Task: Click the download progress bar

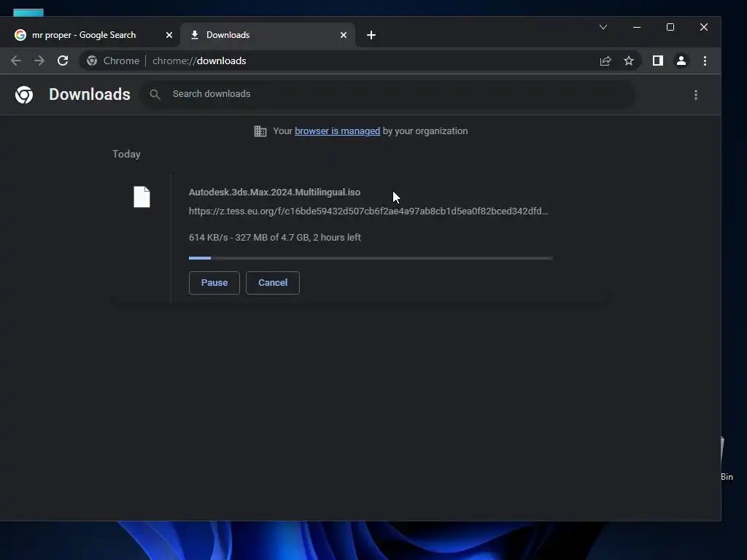Action: click(x=371, y=258)
